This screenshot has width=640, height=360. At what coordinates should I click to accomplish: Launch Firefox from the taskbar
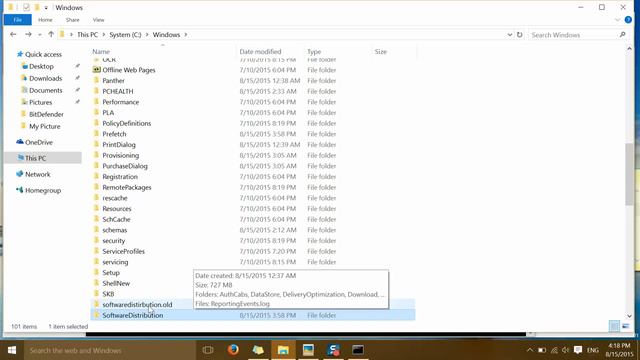[233, 350]
